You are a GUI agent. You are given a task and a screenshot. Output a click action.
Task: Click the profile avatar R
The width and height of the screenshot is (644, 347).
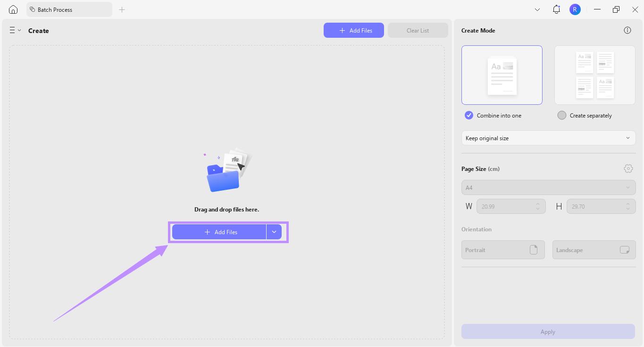pos(575,9)
